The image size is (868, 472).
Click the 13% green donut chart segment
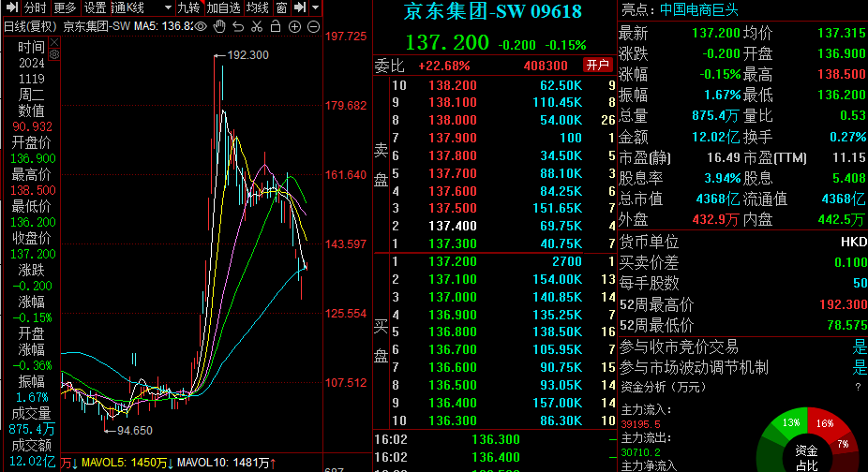790,422
